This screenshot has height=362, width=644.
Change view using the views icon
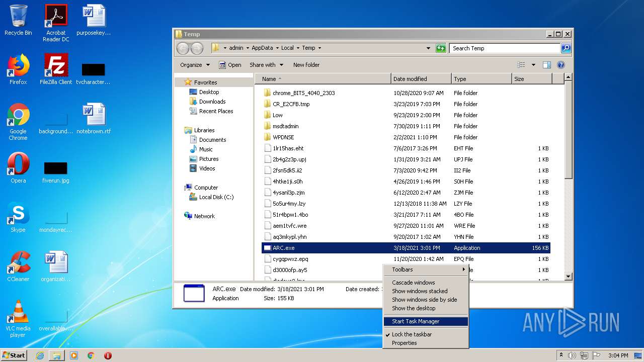pyautogui.click(x=521, y=65)
